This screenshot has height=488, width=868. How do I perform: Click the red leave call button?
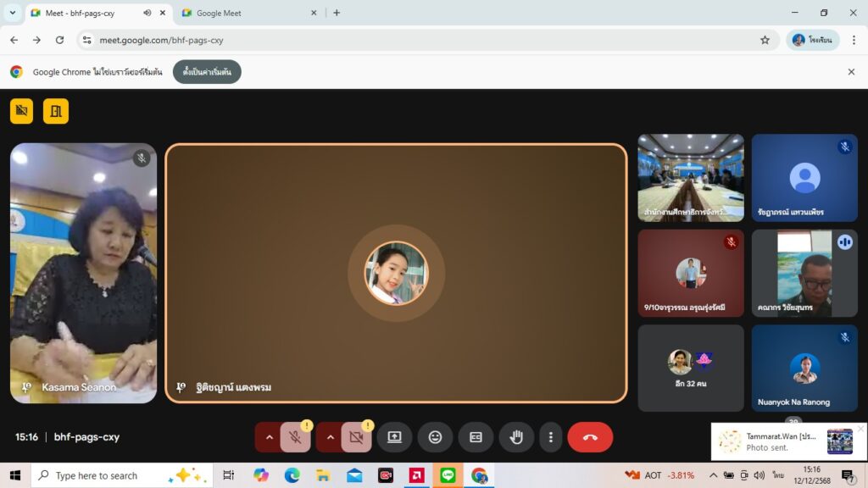coord(590,437)
